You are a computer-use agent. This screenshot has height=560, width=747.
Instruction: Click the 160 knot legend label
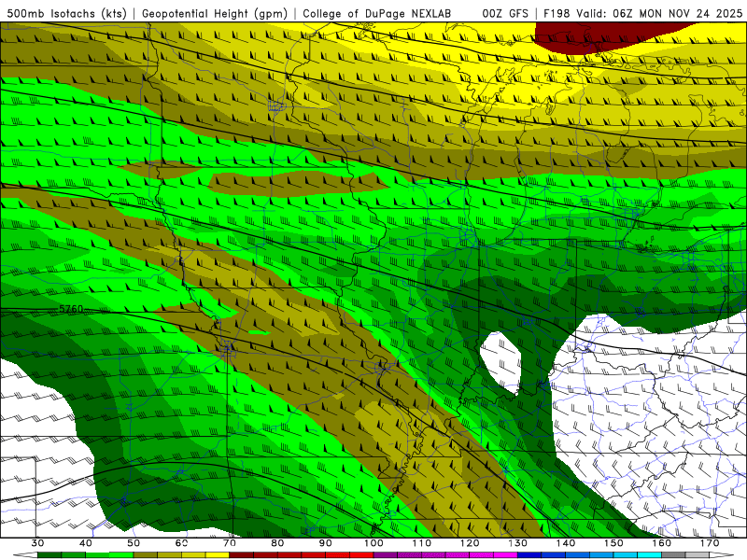662,543
